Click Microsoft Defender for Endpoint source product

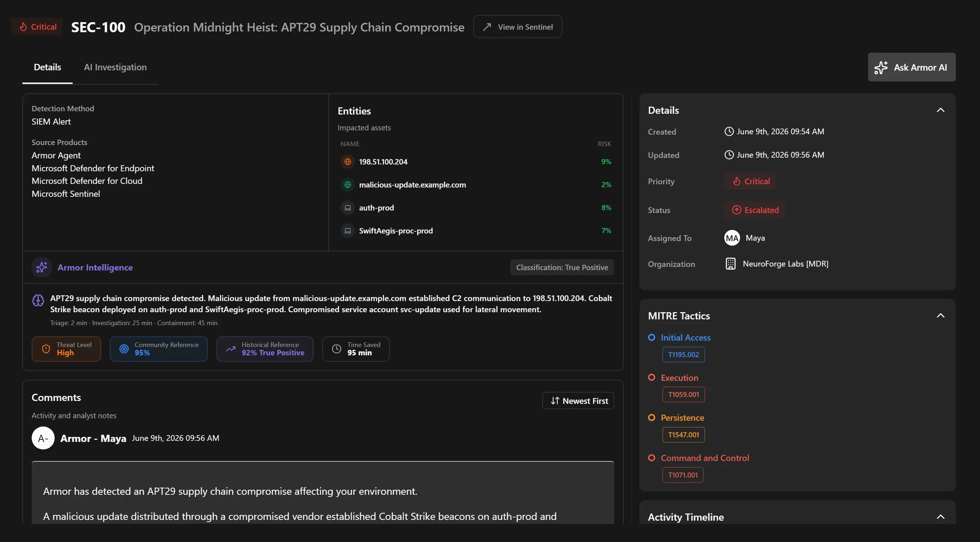click(93, 168)
